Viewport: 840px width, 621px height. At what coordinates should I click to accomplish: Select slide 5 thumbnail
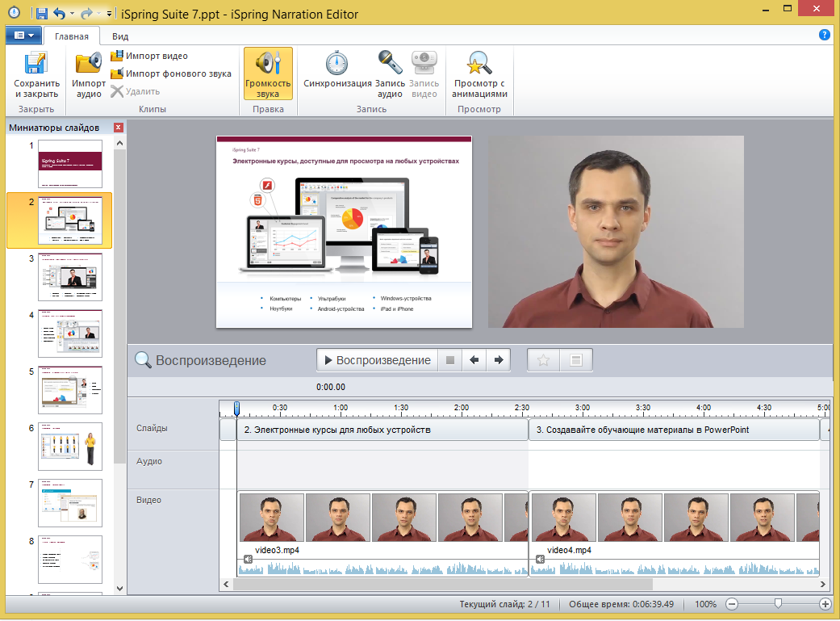(69, 390)
